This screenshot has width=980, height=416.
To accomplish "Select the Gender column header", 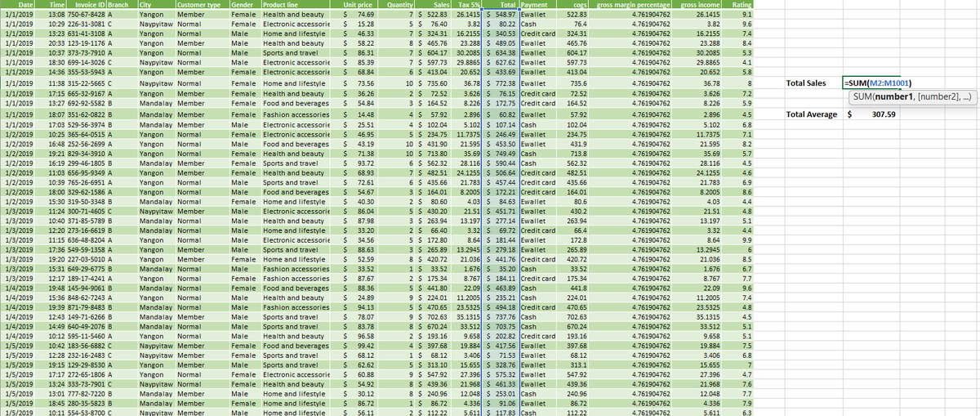I will click(245, 6).
